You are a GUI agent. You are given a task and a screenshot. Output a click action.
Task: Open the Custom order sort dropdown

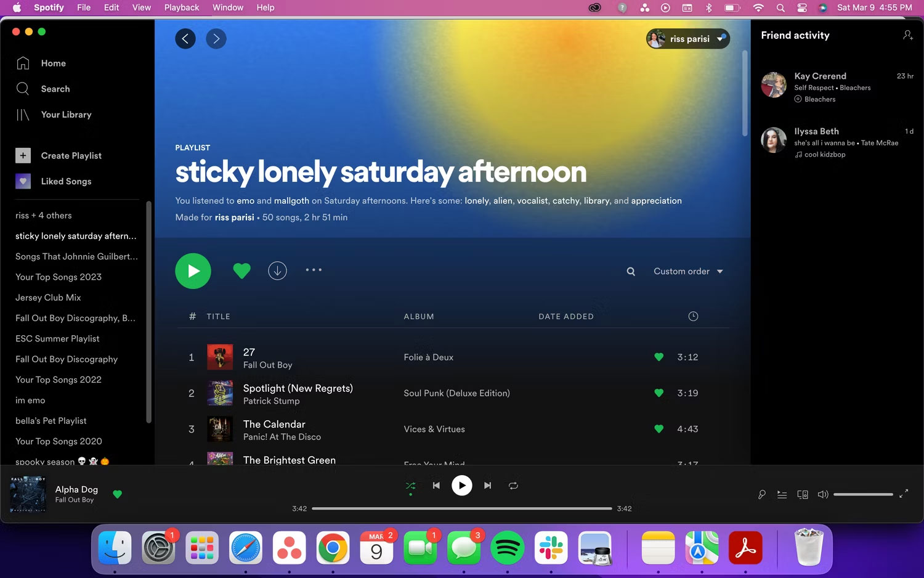coord(688,271)
